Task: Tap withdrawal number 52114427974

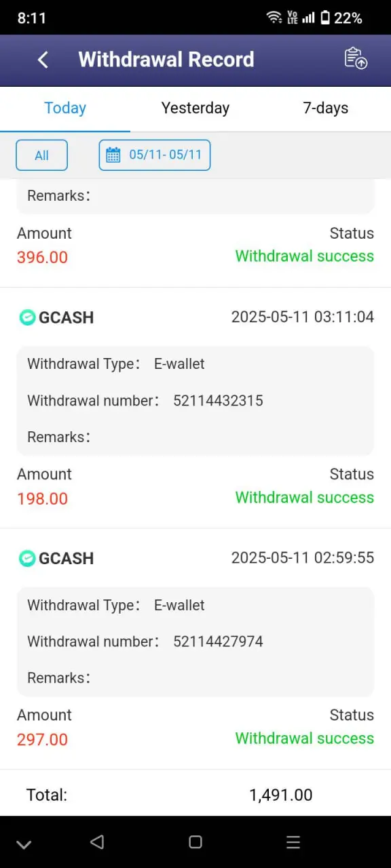Action: pyautogui.click(x=218, y=642)
